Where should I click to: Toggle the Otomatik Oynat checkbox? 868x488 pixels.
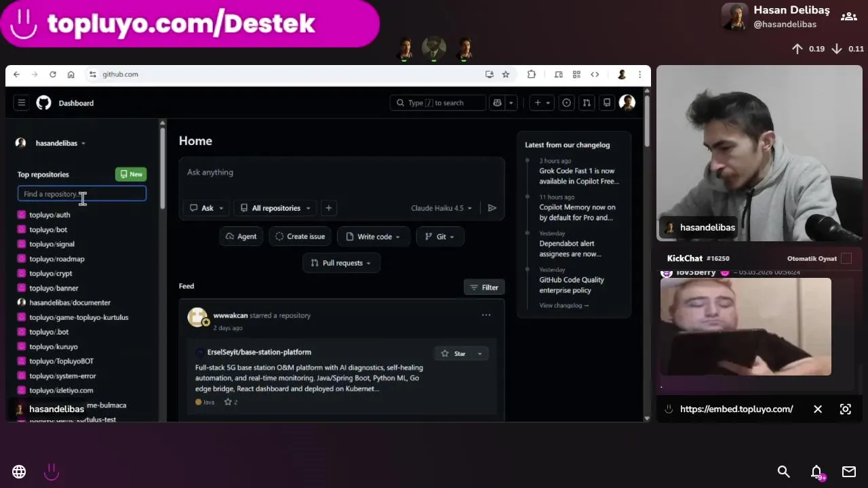[x=846, y=258]
